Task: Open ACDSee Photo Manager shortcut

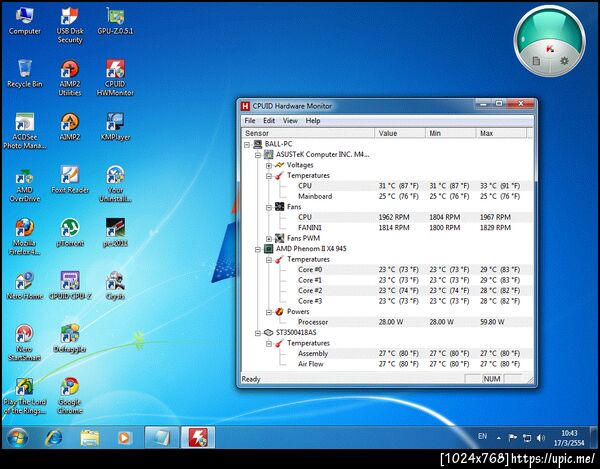Action: (x=24, y=131)
